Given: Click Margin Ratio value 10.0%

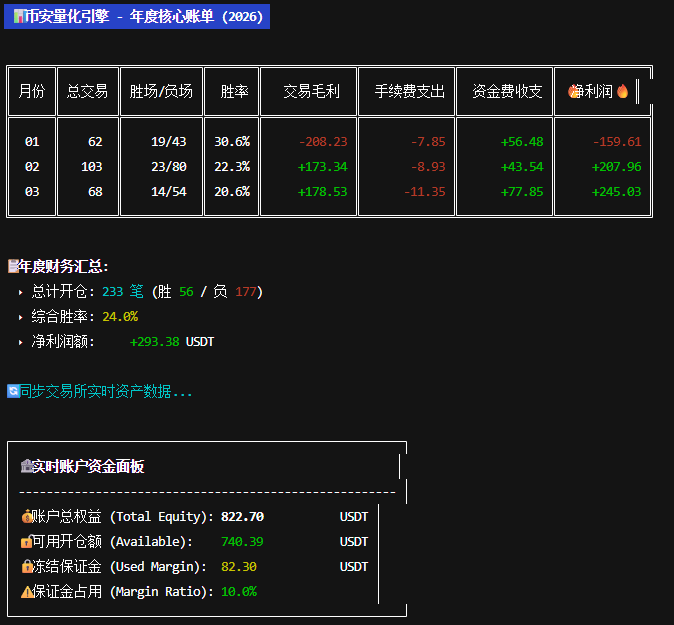Looking at the screenshot, I should pos(239,591).
